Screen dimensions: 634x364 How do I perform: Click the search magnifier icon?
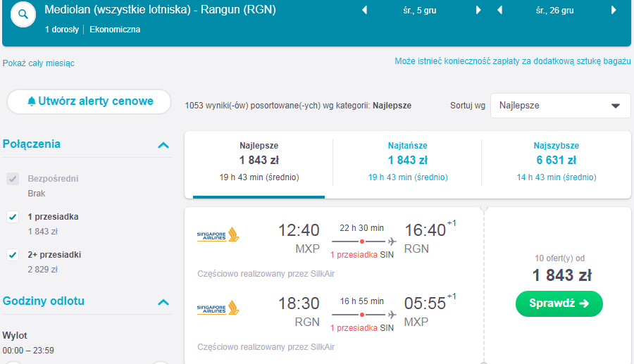[23, 14]
